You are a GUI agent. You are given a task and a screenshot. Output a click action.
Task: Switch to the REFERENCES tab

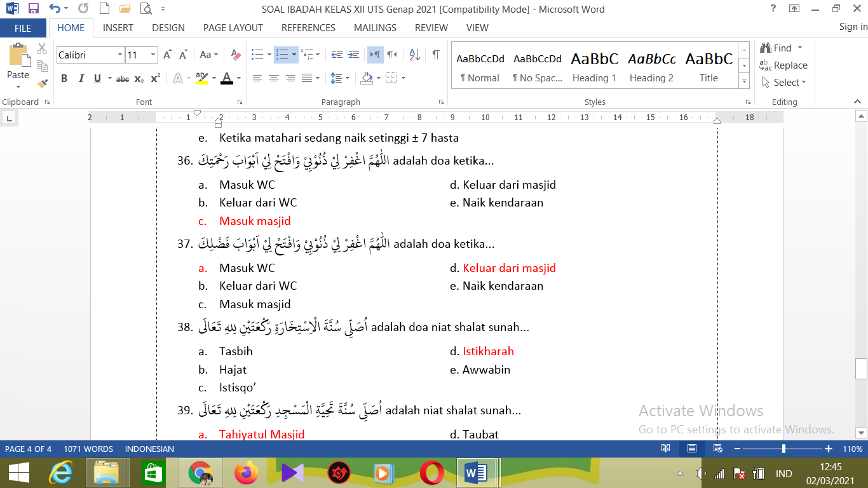[308, 28]
